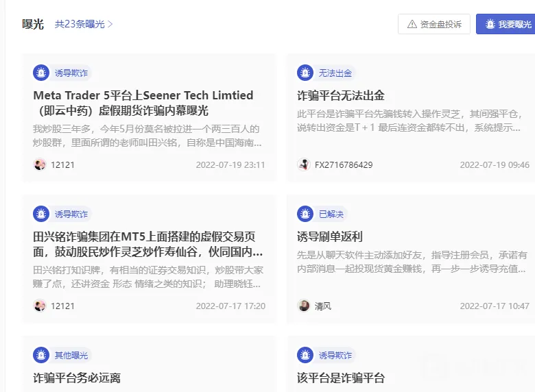Click siren icon on 诱导刷单返利 card
535x392 pixels.
[x=305, y=214]
